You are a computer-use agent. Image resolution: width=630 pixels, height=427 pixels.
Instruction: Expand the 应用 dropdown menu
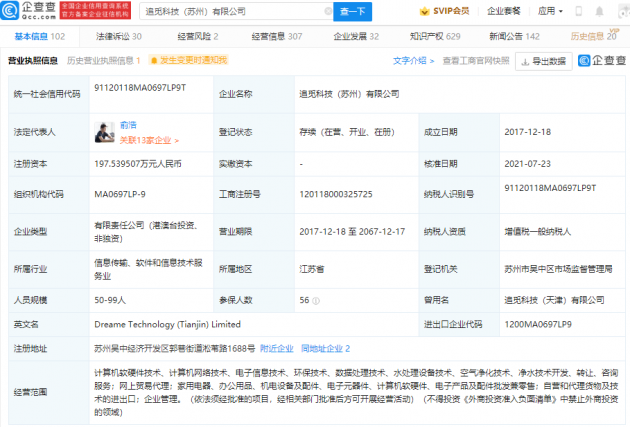(550, 11)
